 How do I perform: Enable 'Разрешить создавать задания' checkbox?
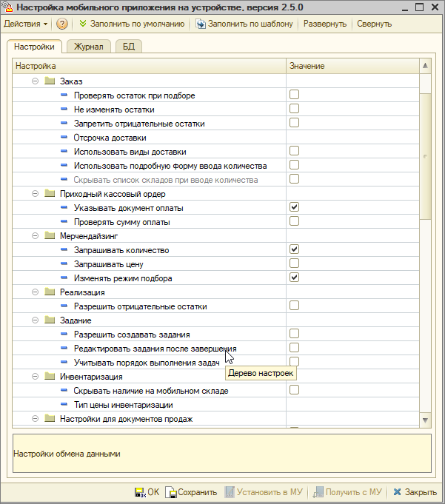[x=294, y=334]
